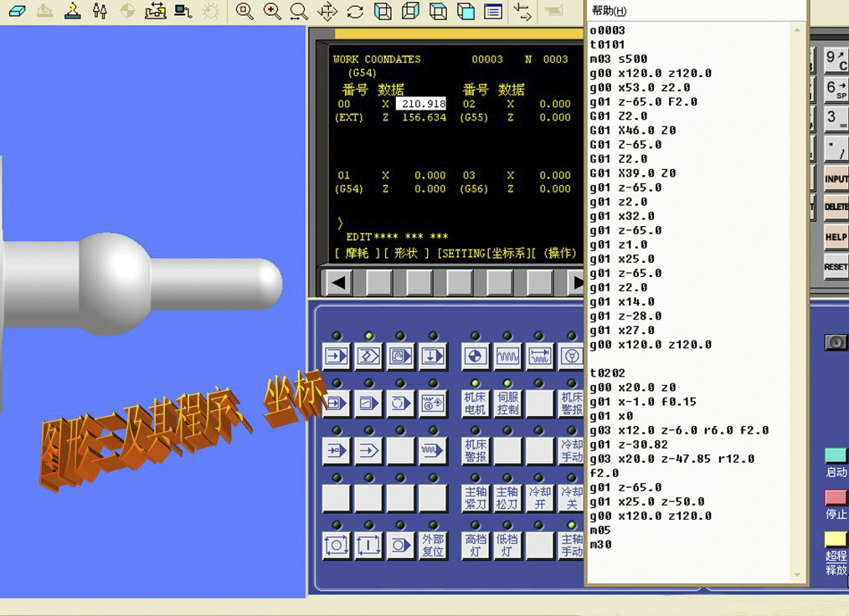
Task: Select the [SETTING] softkey label
Action: click(461, 253)
